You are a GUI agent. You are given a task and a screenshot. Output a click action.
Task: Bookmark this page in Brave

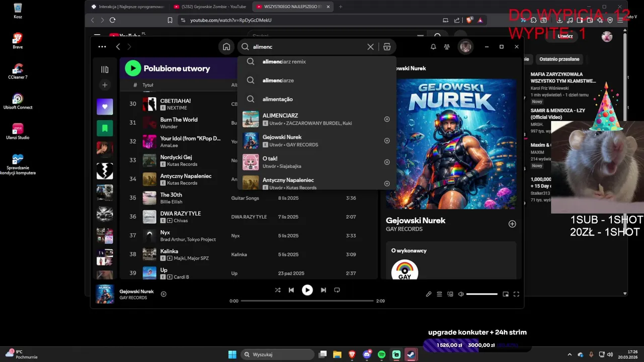(170, 20)
